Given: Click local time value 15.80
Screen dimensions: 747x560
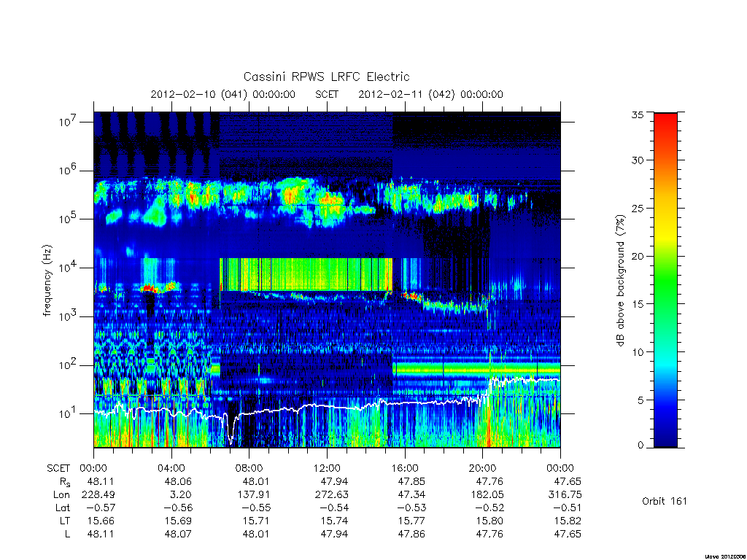Looking at the screenshot, I should pyautogui.click(x=489, y=521).
